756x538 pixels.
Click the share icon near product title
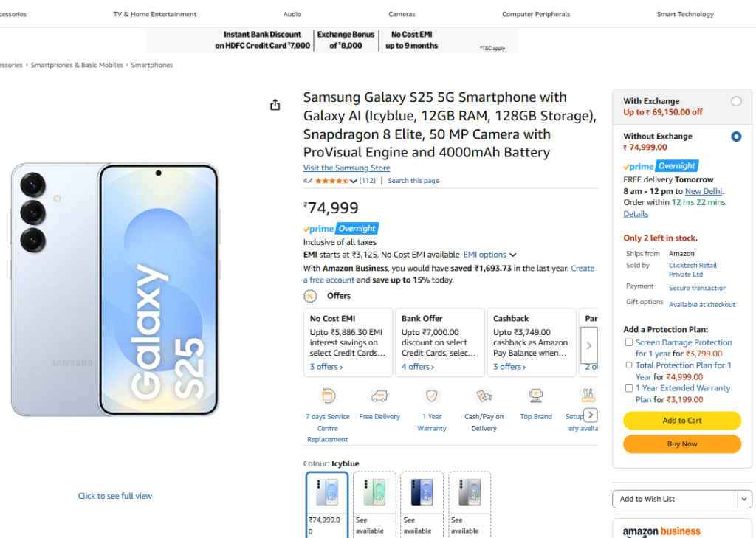275,105
